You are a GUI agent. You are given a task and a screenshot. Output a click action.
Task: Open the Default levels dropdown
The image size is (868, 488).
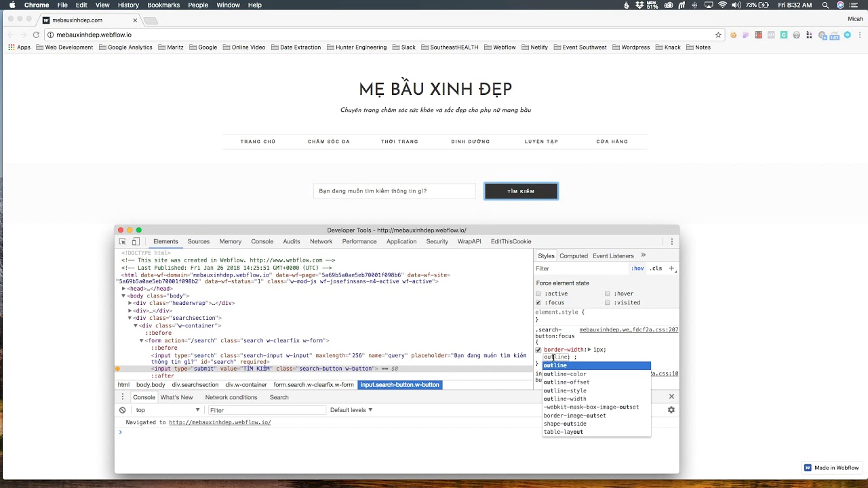tap(351, 410)
